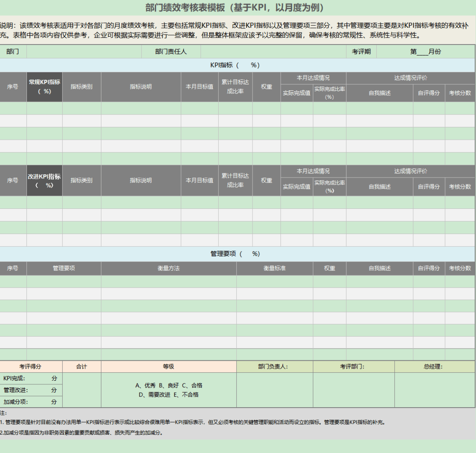Click the 部门绩效考核表模板 title cell
This screenshot has width=476, height=453.
[x=238, y=7]
